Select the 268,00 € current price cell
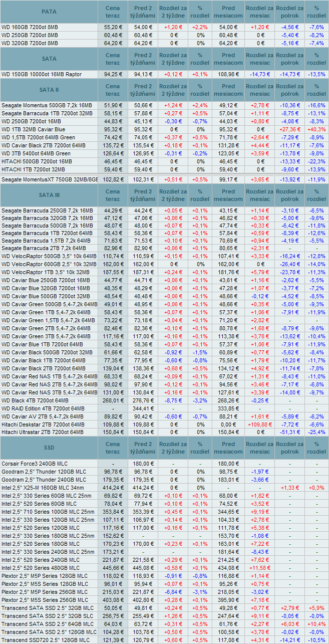This screenshot has height=644, width=329. click(x=113, y=400)
